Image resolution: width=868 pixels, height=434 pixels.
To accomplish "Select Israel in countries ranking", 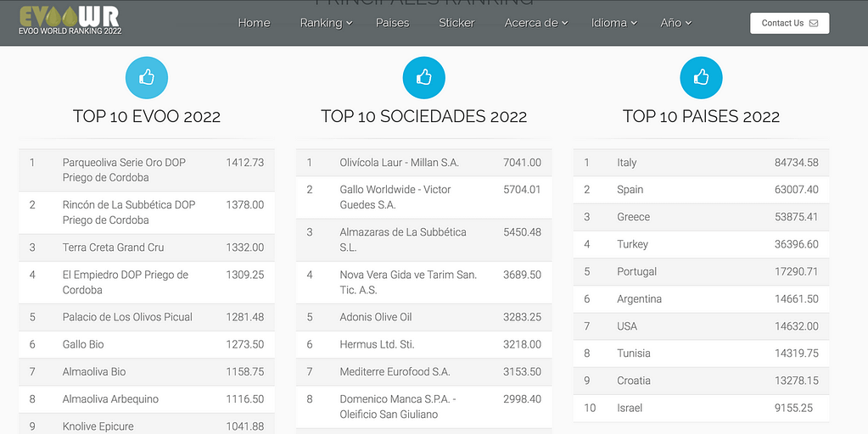I will 630,408.
